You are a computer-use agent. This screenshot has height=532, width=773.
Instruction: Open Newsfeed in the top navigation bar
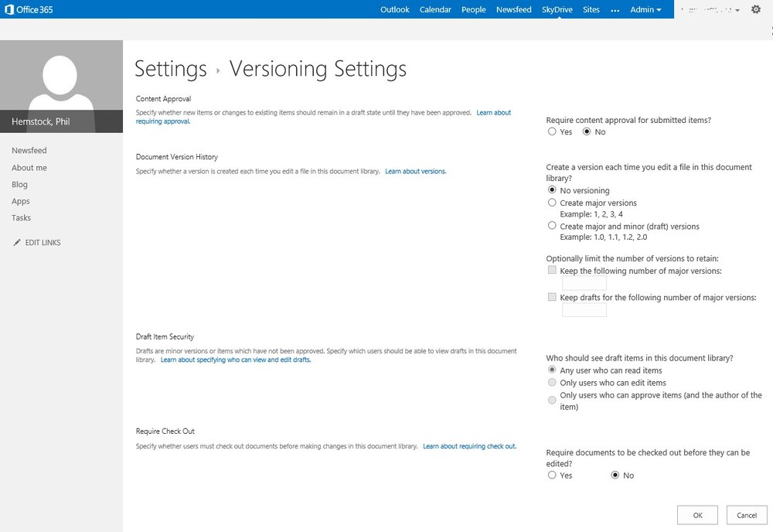point(514,9)
